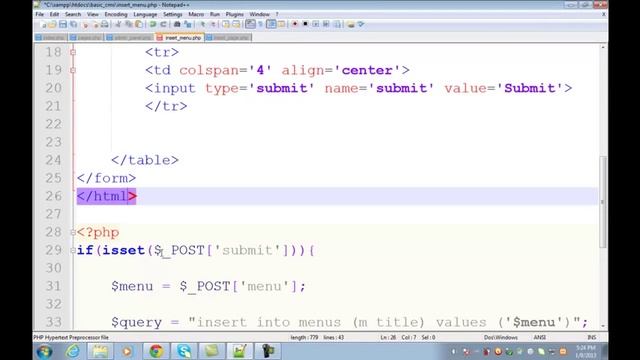Open the Language menu
The width and height of the screenshot is (640, 360).
(145, 14)
